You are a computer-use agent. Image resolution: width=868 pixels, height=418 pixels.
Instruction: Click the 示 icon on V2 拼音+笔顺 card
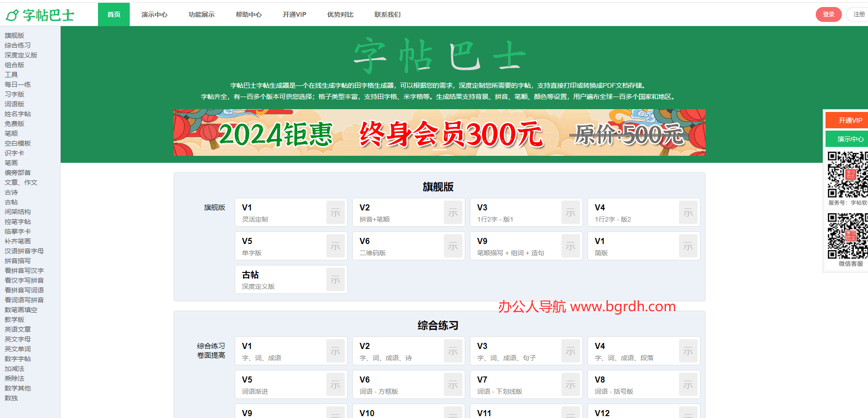click(453, 213)
